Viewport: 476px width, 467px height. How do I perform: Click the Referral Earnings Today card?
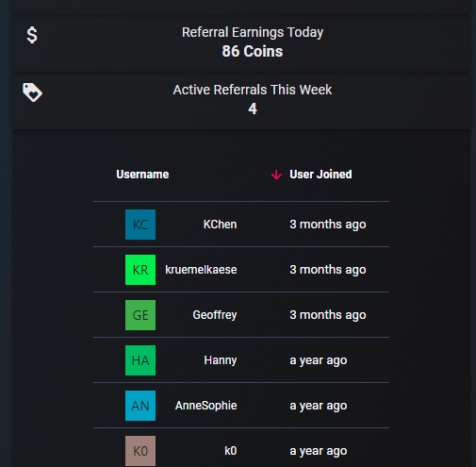(241, 43)
